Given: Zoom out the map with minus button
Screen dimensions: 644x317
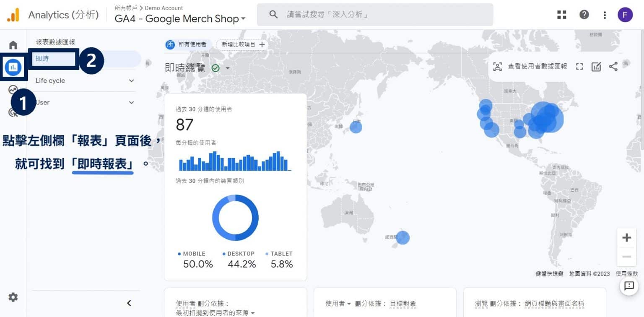Looking at the screenshot, I should point(626,257).
